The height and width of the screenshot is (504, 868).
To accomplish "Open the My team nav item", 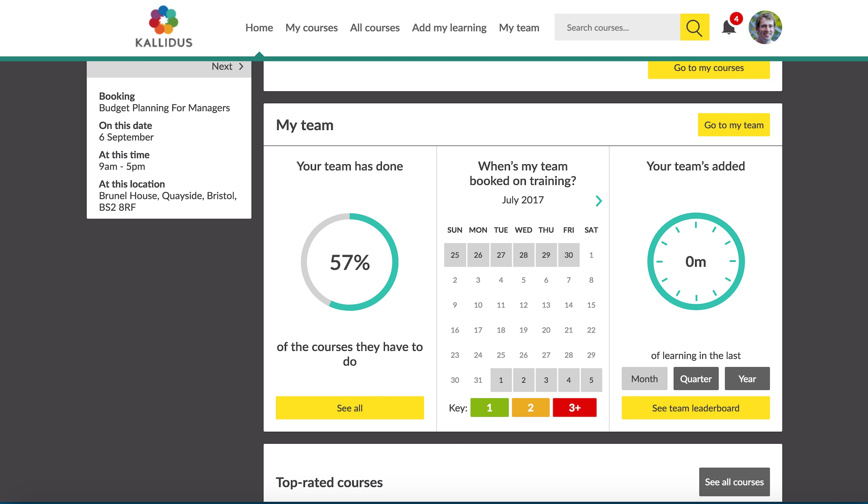I will point(519,28).
